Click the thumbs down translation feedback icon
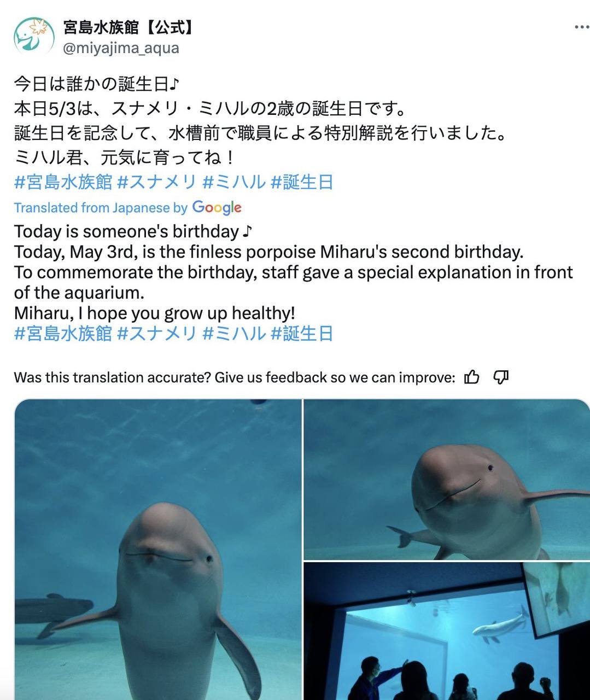The width and height of the screenshot is (590, 700). 501,377
